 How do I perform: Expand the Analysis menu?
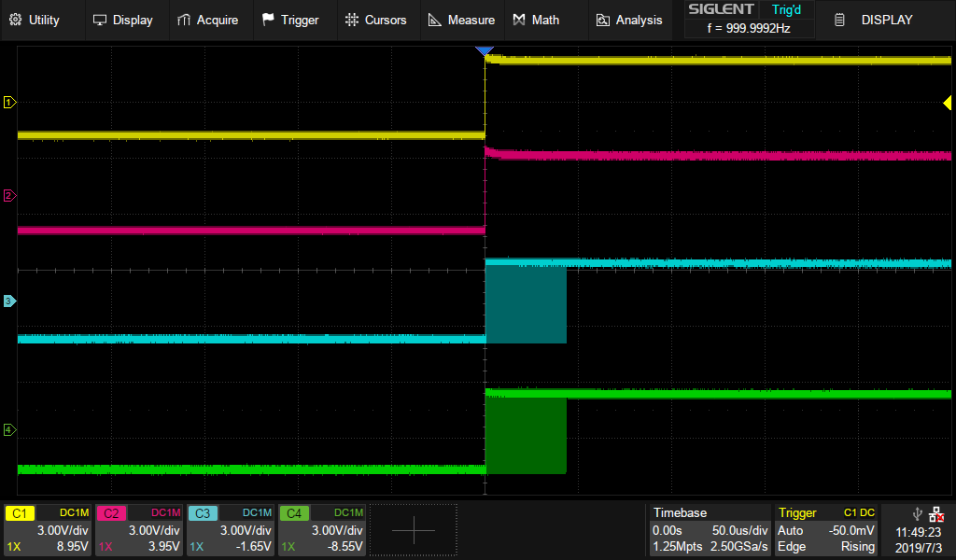tap(628, 20)
